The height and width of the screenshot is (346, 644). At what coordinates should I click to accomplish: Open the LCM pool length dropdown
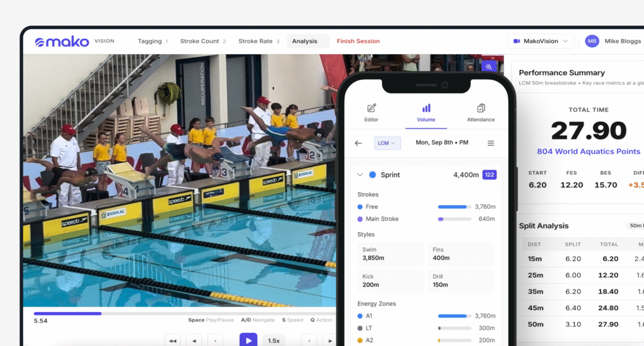click(x=387, y=143)
